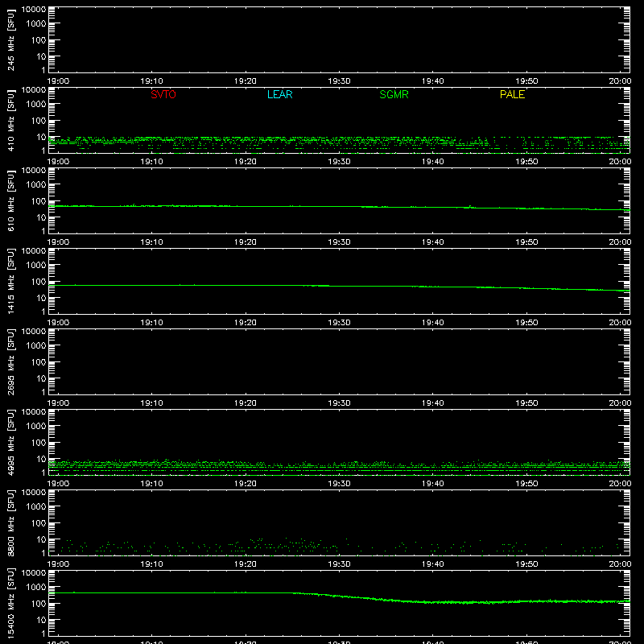
Task: Click 19:00 under the 245 MHz panel
Action: click(58, 81)
